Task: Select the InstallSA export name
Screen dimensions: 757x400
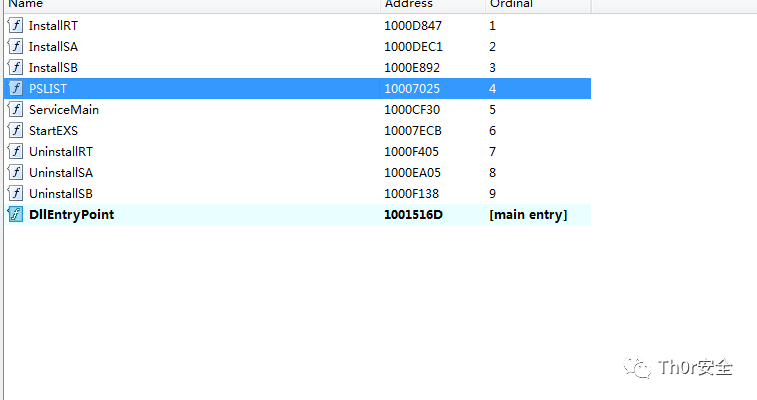Action: [53, 47]
